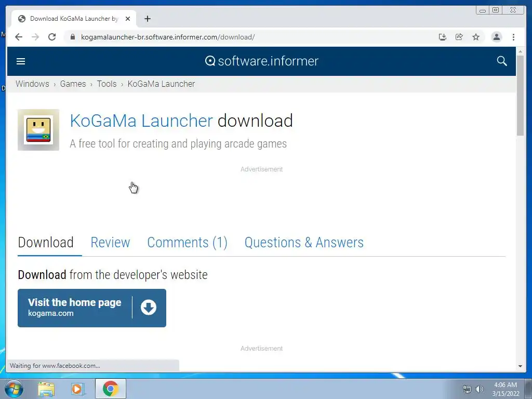
Task: Open the site search magnifier
Action: [502, 61]
